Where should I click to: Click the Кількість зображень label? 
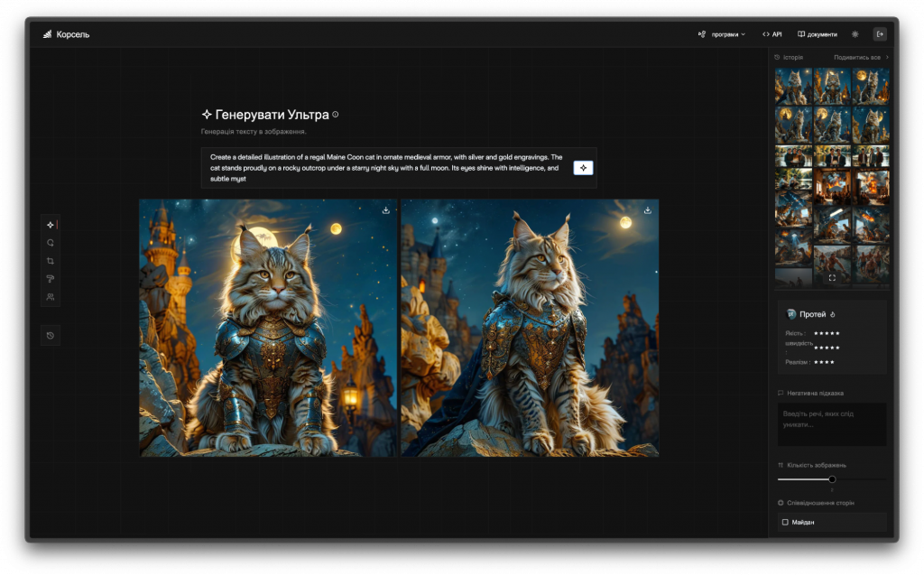pos(817,465)
